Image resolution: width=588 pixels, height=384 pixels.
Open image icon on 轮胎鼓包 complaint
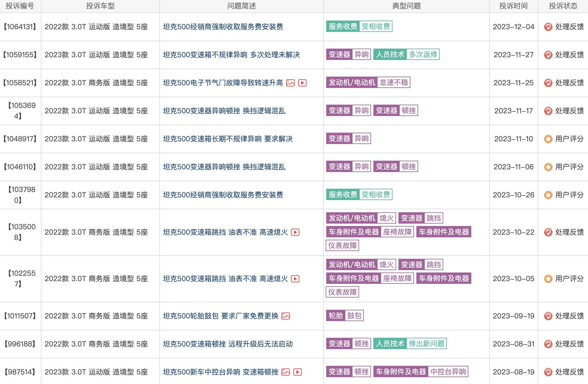pos(286,316)
